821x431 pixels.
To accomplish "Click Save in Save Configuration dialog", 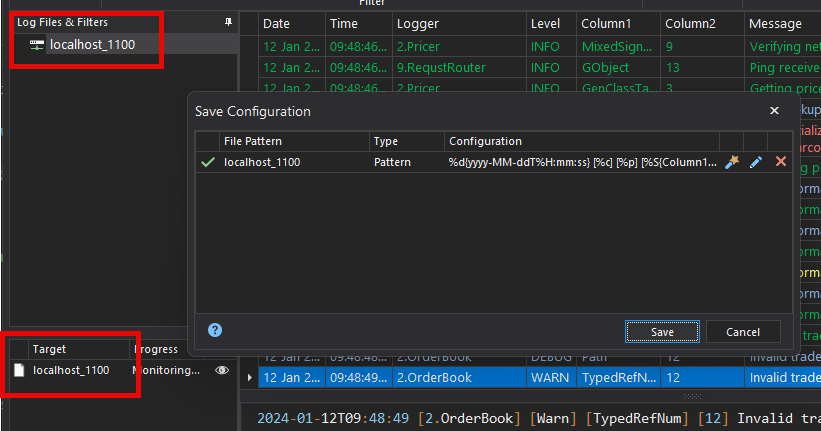I will tap(662, 331).
